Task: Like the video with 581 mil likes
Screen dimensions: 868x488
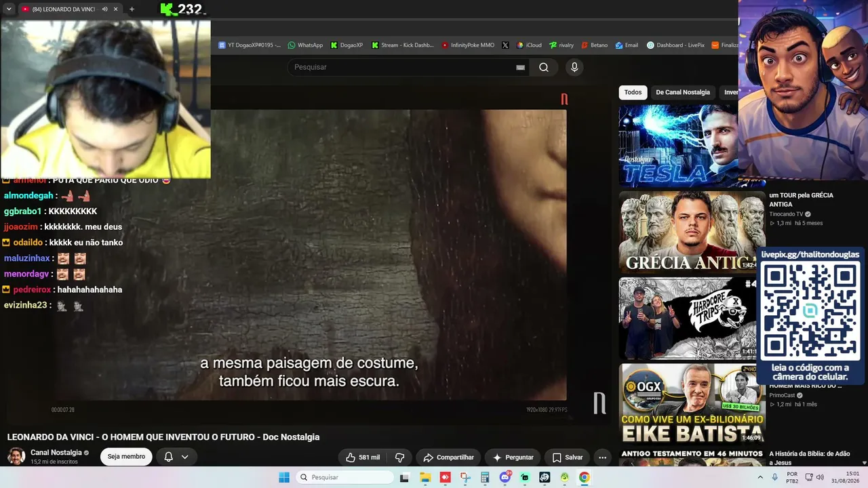Action: click(x=363, y=457)
